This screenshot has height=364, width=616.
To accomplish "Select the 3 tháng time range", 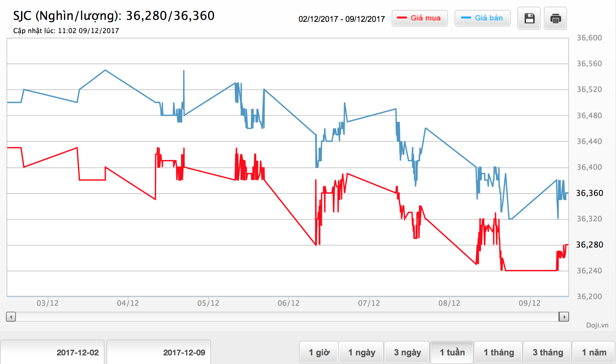I will pyautogui.click(x=548, y=352).
